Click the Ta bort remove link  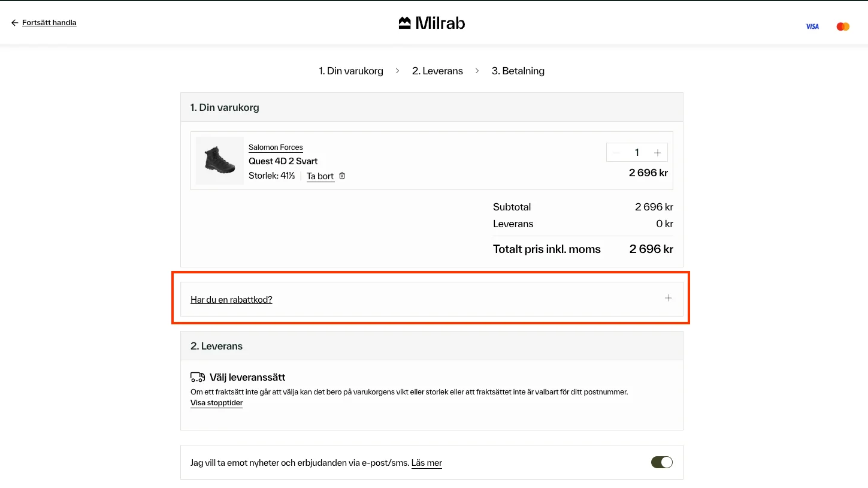(320, 176)
